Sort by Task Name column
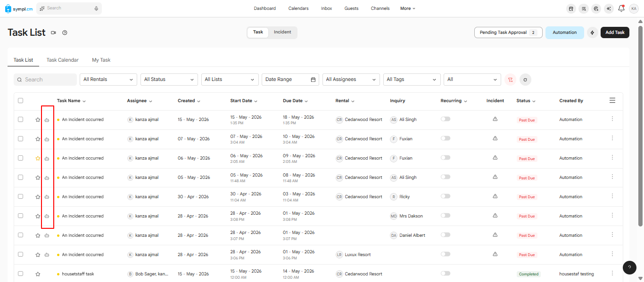 tap(71, 101)
